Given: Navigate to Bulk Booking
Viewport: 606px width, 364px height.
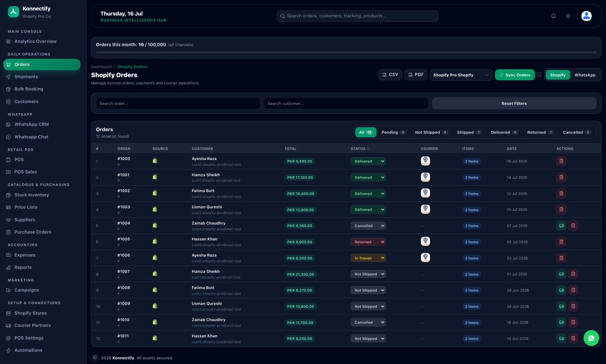Looking at the screenshot, I should 42,89.
